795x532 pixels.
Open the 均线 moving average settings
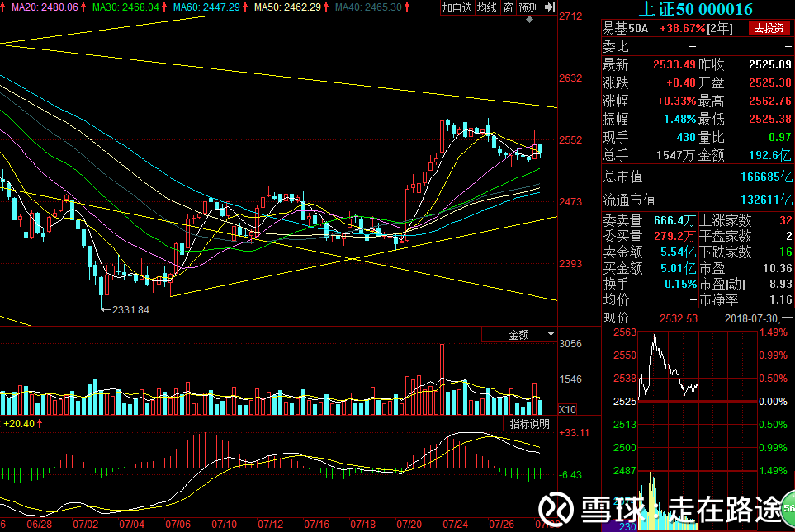point(487,7)
